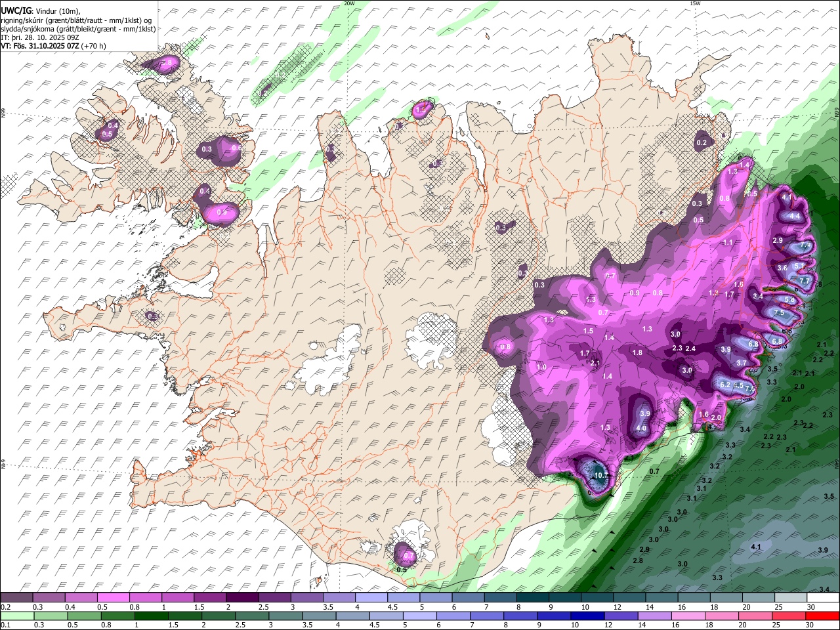This screenshot has height=630, width=840.
Task: Click the valid time "VT: Fös. 31.10.2025 07Z (+70 h)"
Action: tap(53, 46)
